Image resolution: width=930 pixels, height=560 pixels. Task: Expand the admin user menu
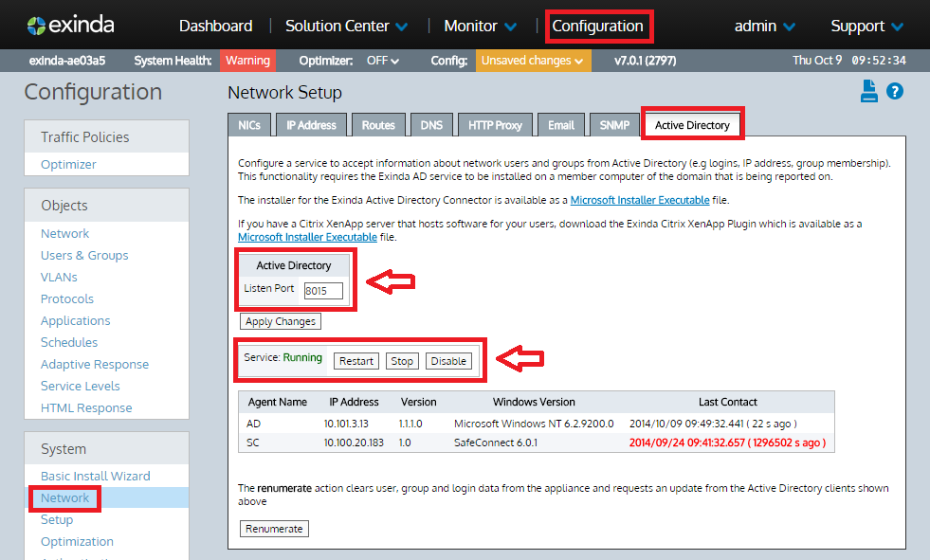coord(764,27)
